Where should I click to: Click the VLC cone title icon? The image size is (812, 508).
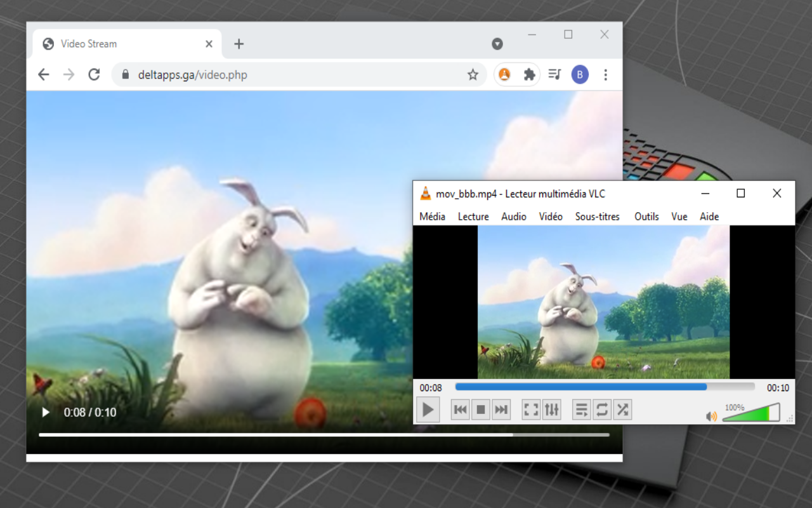pyautogui.click(x=425, y=194)
